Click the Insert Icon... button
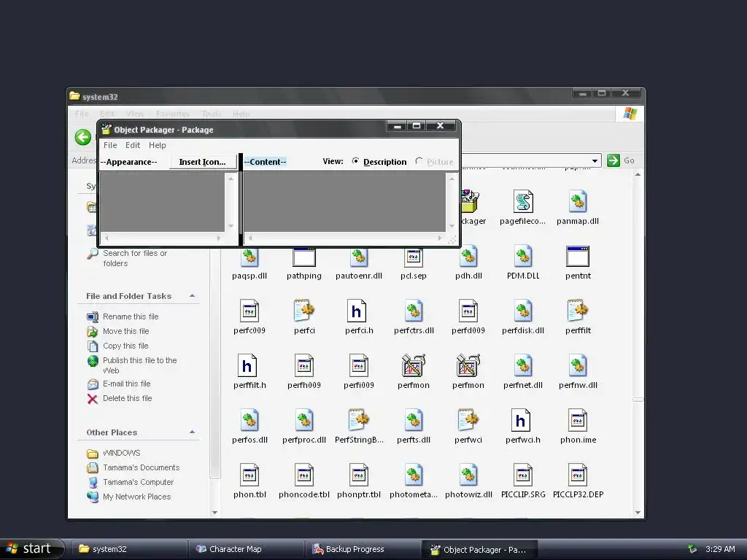The width and height of the screenshot is (747, 560). coord(203,162)
